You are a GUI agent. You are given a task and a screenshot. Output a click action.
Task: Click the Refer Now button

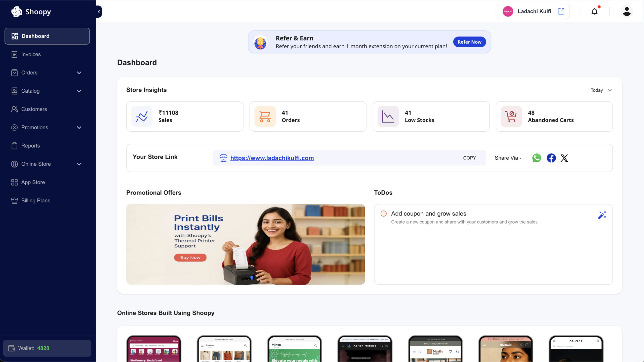[469, 42]
